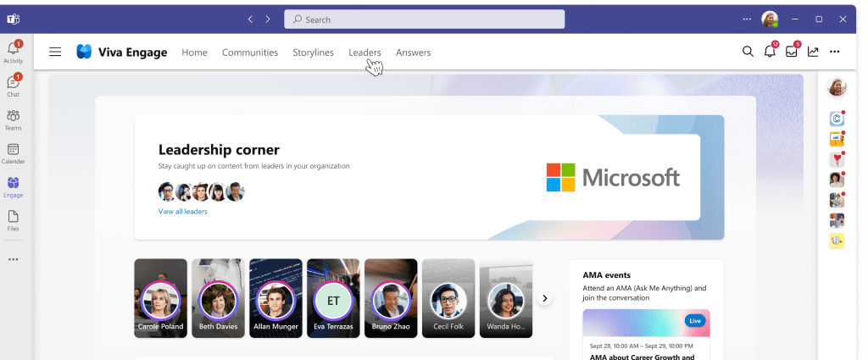Screen dimensions: 868x360
Task: Select the Engage app icon in sidebar
Action: click(x=14, y=187)
